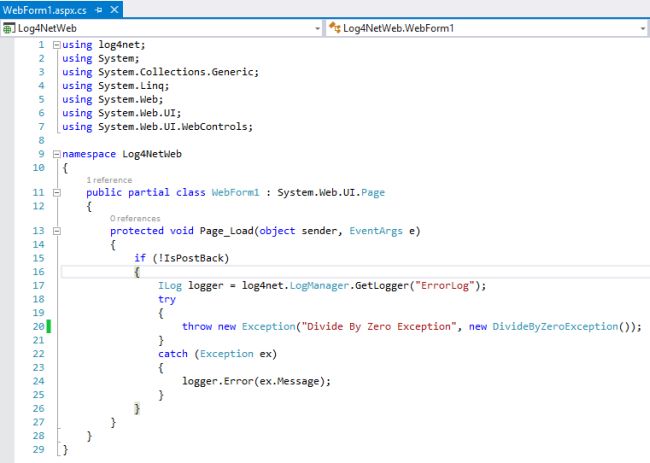Click 'namespace' keyword on line 9
650x463 pixels.
[x=89, y=154]
